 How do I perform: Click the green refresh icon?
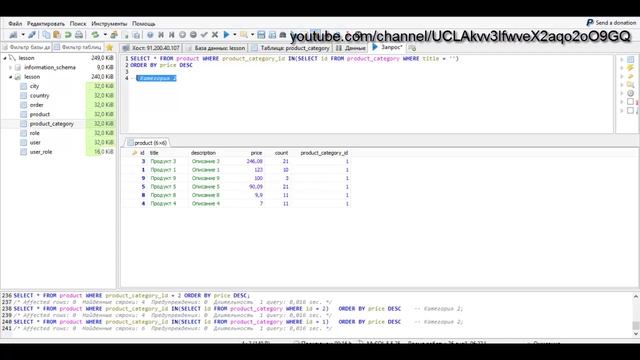pyautogui.click(x=95, y=35)
